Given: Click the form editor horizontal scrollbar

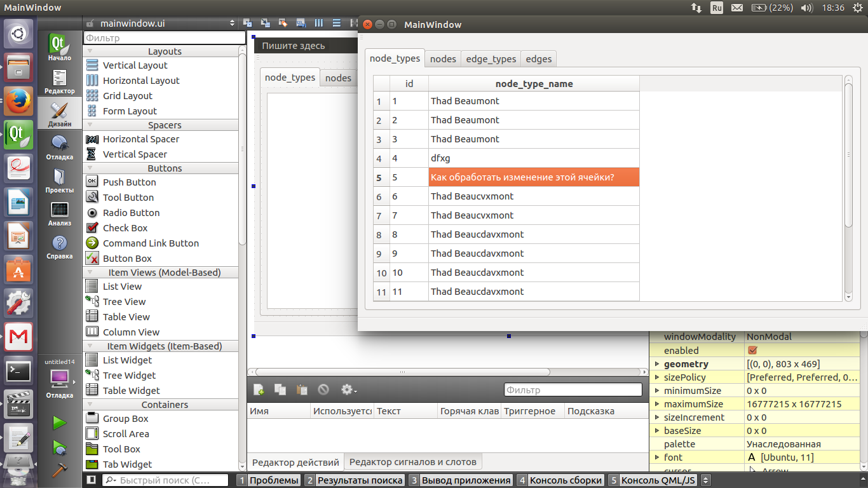Looking at the screenshot, I should pos(402,372).
